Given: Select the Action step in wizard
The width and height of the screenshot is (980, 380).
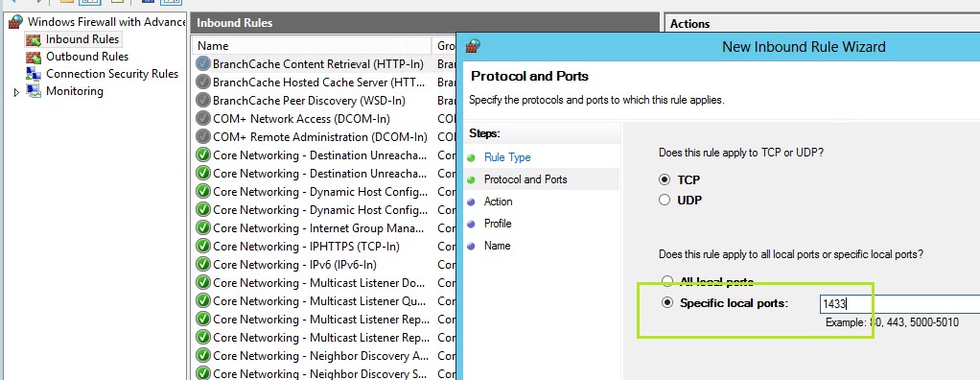Looking at the screenshot, I should tap(498, 202).
